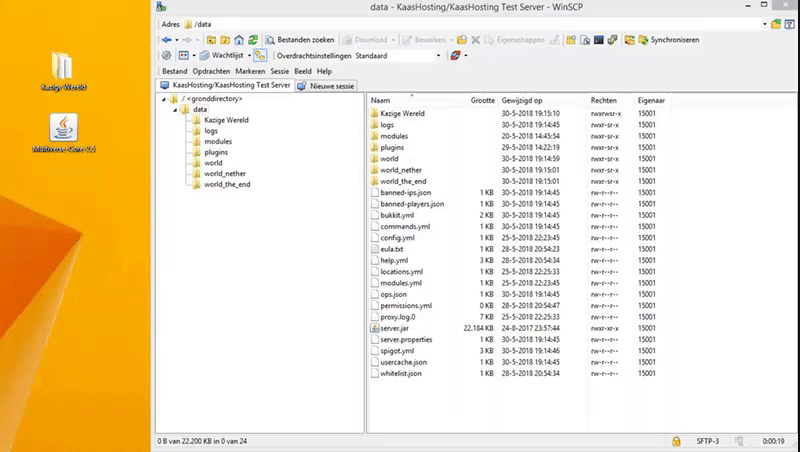Viewport: 800px width, 452px height.
Task: Open the Overdrachtsinstellingen Standaard dropdown
Action: pos(438,56)
